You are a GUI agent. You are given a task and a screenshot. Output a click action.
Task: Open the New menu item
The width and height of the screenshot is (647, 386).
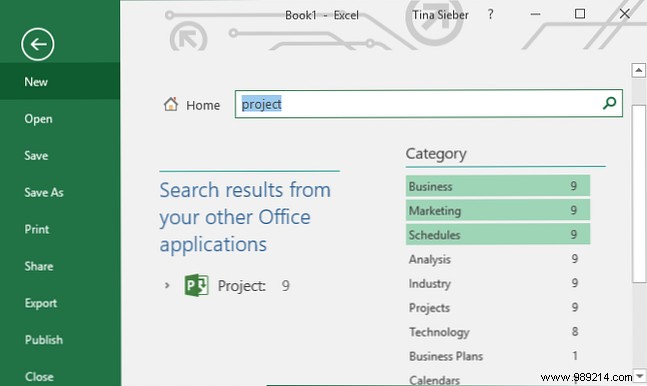(60, 81)
